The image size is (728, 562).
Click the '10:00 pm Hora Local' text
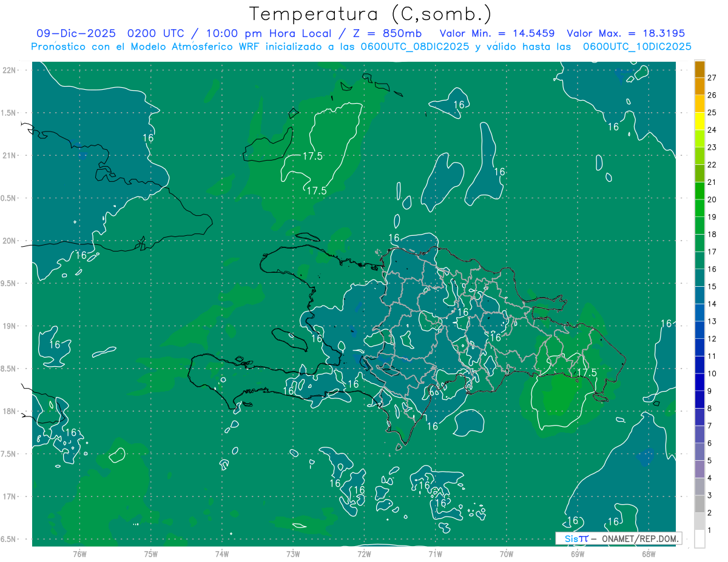point(268,33)
